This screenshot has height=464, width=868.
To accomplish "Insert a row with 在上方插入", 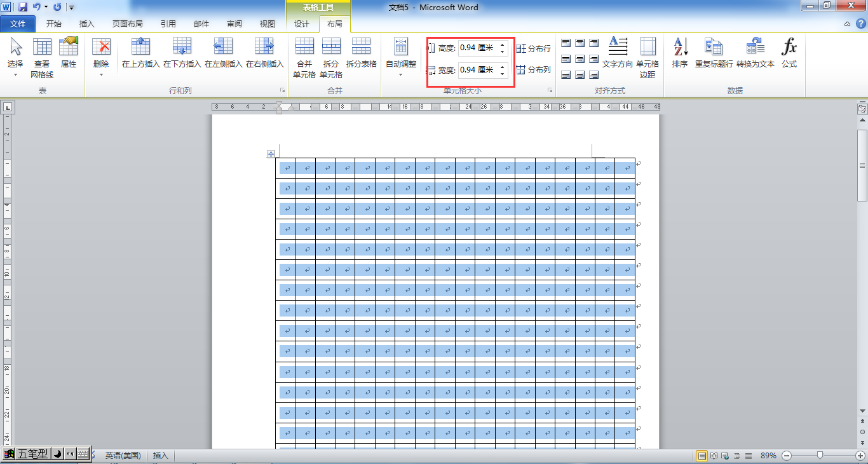I will click(x=140, y=53).
